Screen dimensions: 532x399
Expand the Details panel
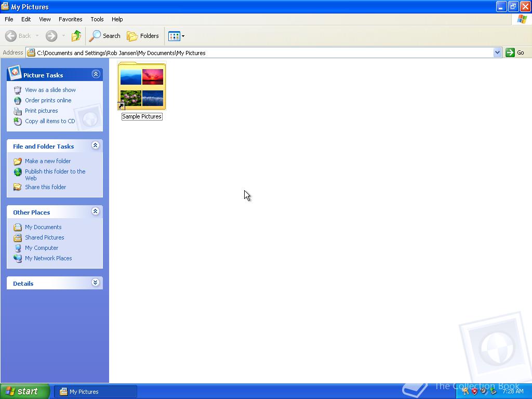tap(96, 283)
